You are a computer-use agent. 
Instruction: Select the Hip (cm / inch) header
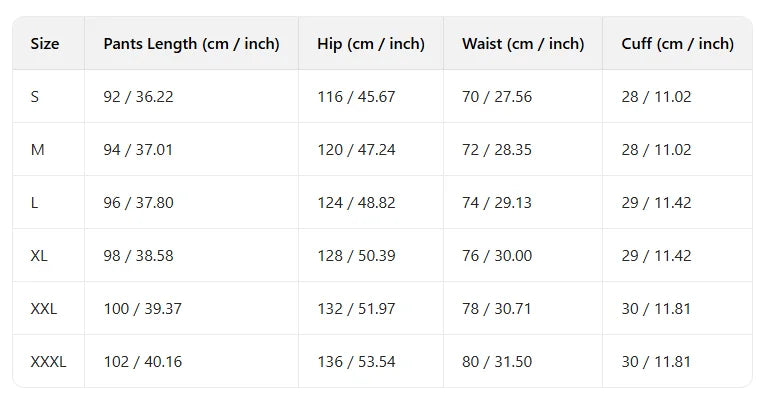[370, 44]
